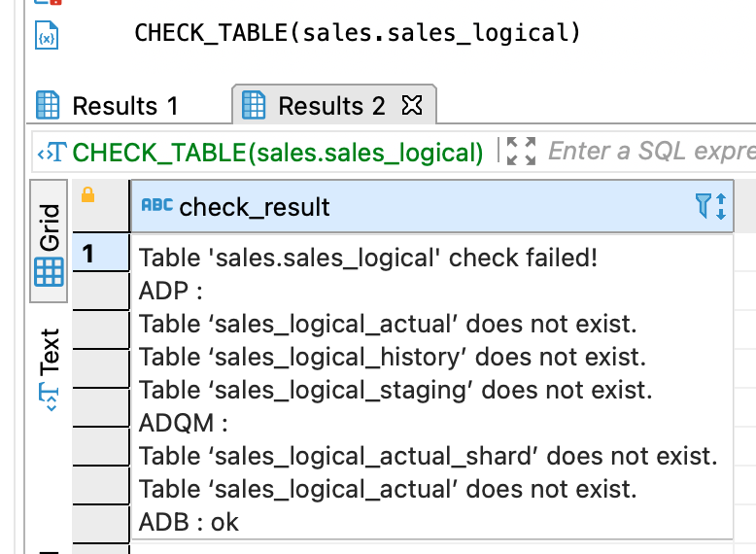Click the CHECK_TABLE(sales.sales_logical) query label

click(x=277, y=153)
